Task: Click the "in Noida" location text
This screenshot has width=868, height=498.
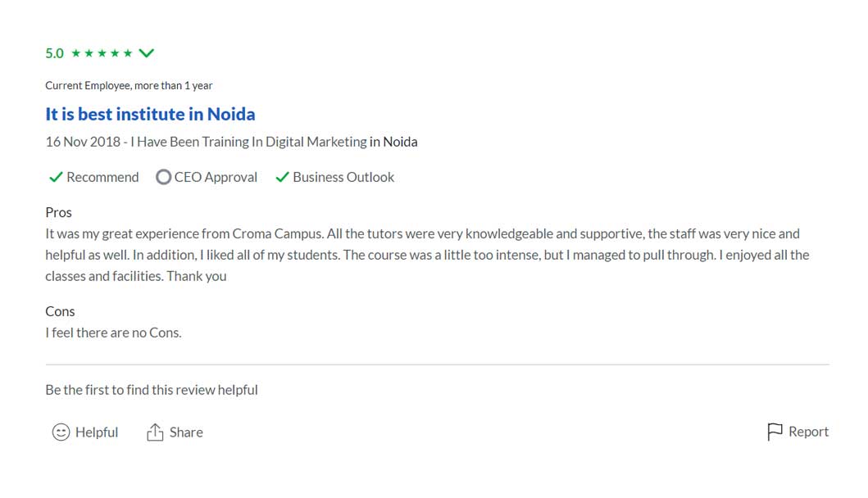Action: tap(393, 142)
